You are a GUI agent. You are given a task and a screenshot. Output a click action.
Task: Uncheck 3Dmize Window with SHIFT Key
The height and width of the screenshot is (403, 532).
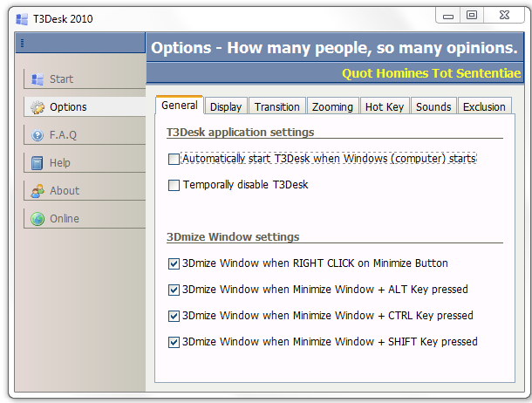(x=174, y=342)
